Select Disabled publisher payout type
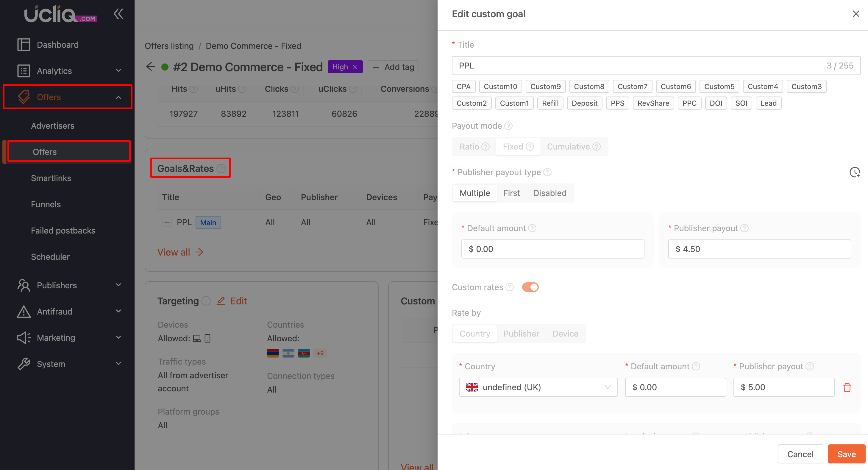 click(x=549, y=193)
